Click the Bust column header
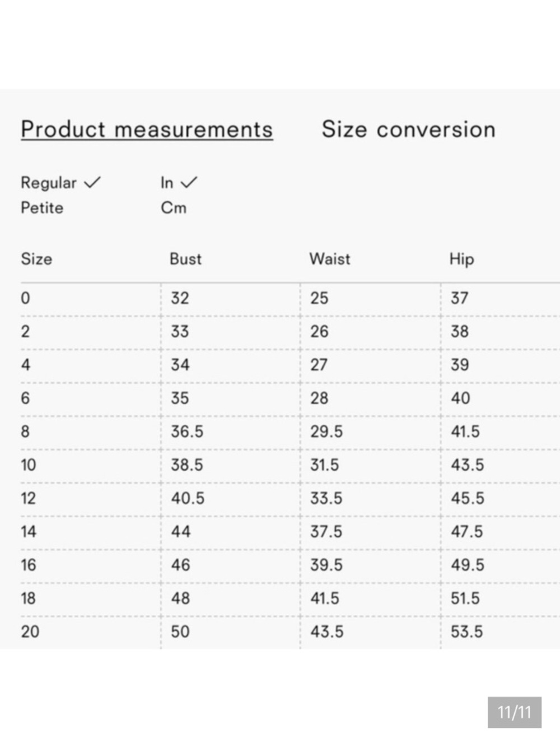The height and width of the screenshot is (747, 560). click(x=185, y=259)
